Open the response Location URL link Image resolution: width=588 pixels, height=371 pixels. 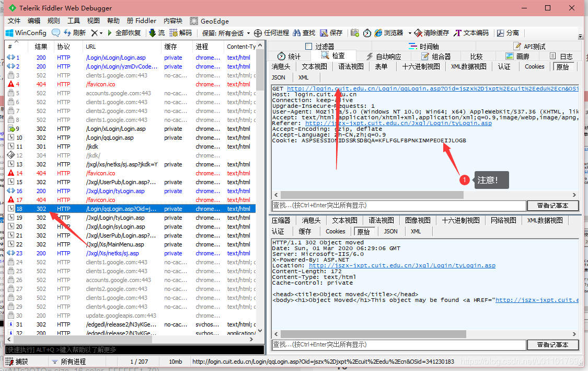tap(402, 265)
